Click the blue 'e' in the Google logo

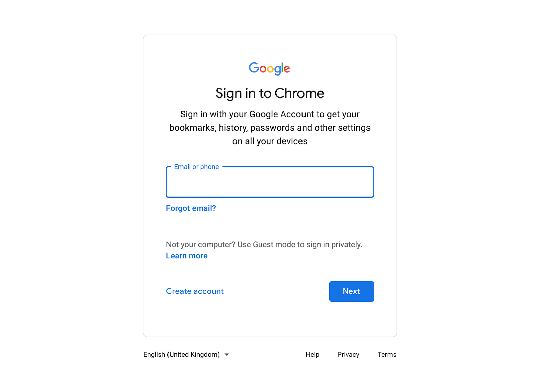(x=287, y=69)
